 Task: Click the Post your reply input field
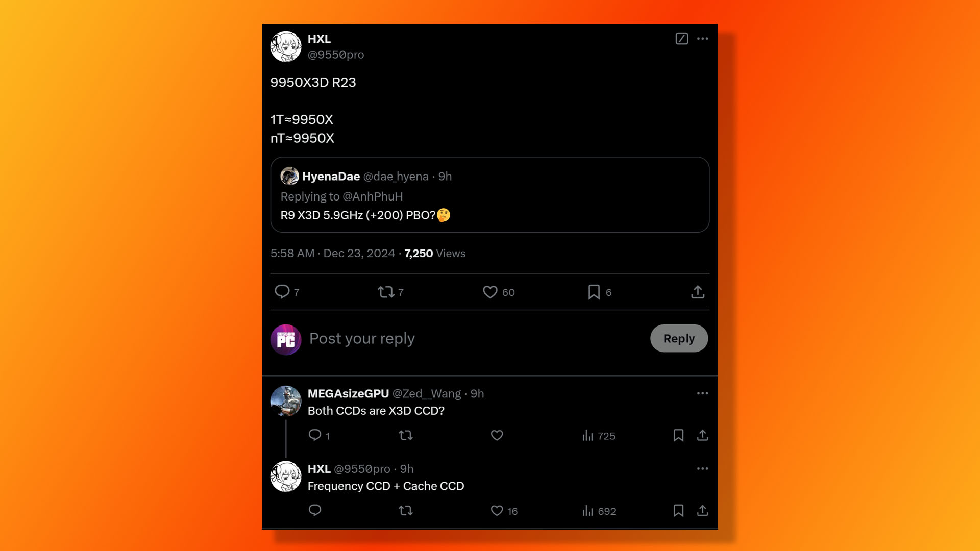click(x=361, y=338)
